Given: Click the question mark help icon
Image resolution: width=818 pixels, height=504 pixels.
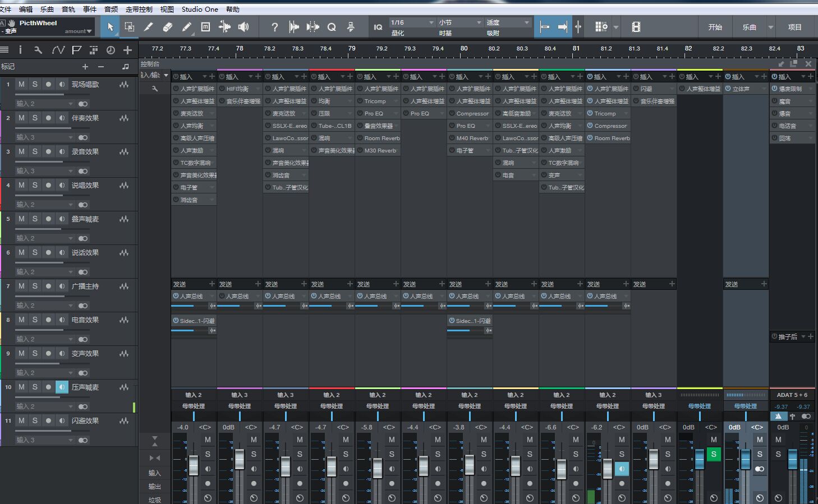Looking at the screenshot, I should [x=274, y=27].
